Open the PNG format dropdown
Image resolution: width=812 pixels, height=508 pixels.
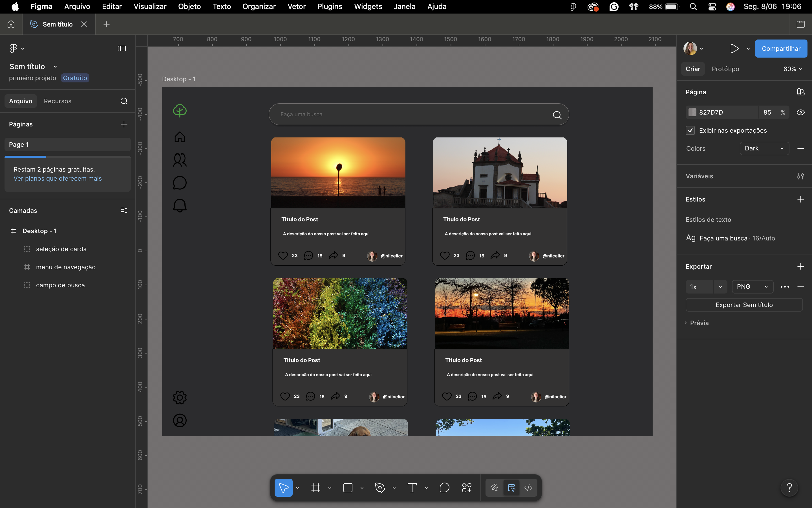click(x=752, y=286)
